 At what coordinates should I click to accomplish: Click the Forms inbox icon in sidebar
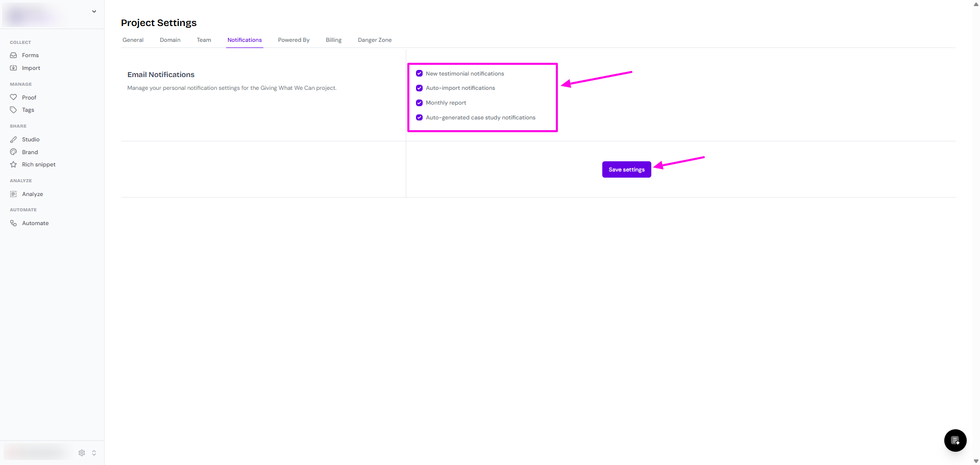(x=13, y=55)
